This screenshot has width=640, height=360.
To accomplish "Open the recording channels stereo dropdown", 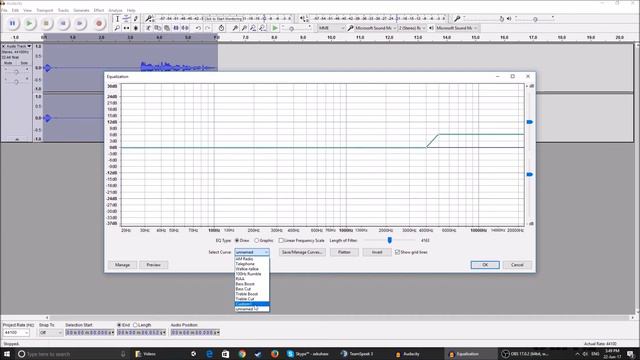I will (412, 28).
